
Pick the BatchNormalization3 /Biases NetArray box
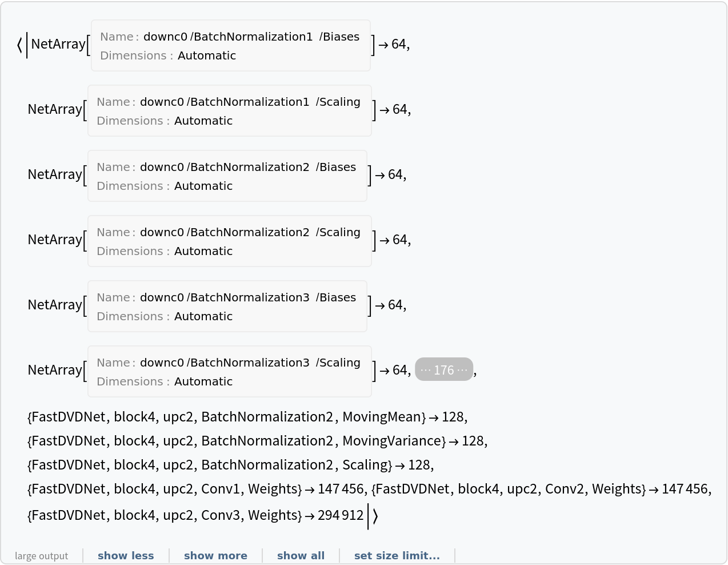coord(227,307)
